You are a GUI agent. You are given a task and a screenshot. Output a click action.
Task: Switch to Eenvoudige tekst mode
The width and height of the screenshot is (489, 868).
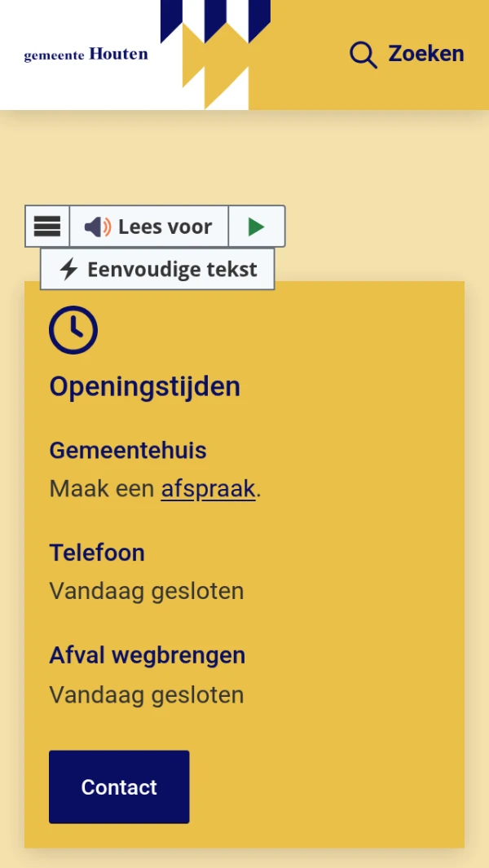point(172,269)
